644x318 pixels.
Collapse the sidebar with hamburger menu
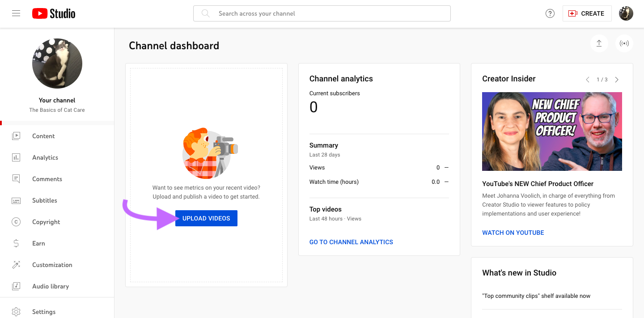[16, 13]
